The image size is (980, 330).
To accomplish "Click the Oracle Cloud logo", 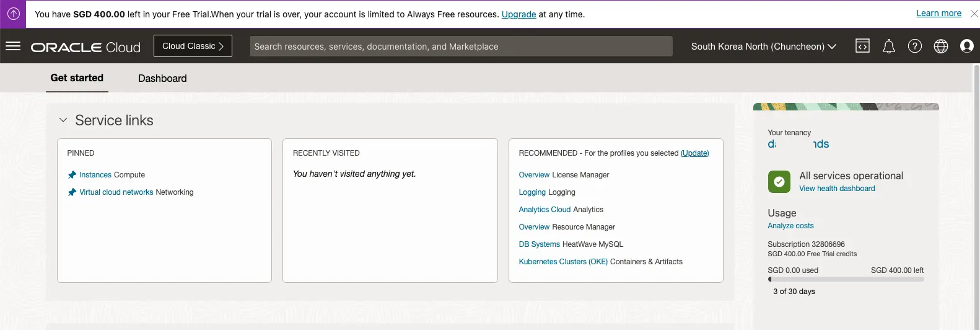I will (x=85, y=47).
